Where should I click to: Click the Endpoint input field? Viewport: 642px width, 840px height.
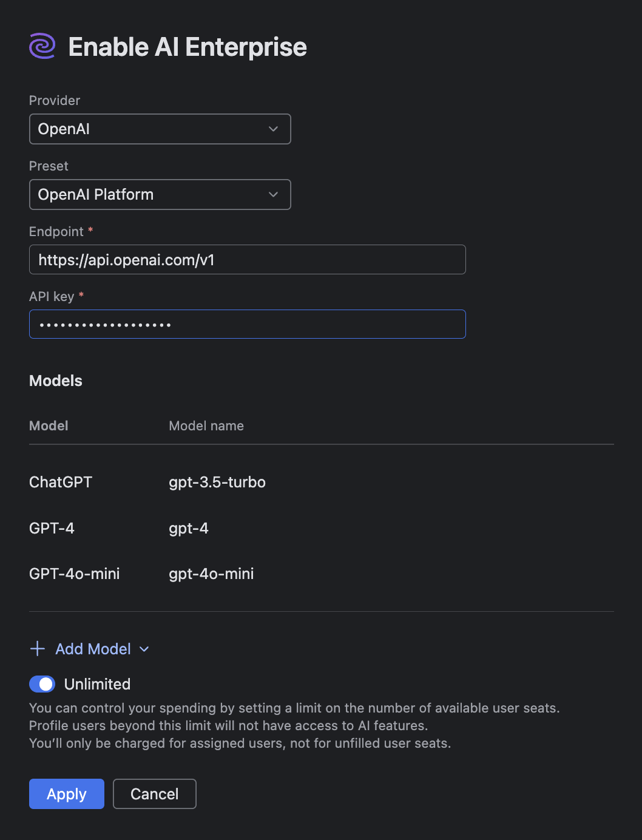pyautogui.click(x=247, y=259)
